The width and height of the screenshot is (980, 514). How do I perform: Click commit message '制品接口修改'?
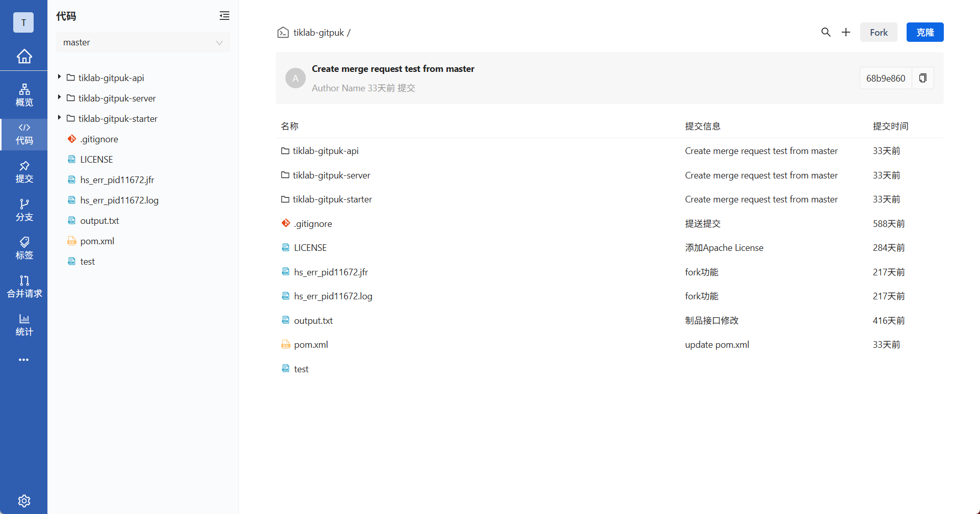tap(712, 321)
